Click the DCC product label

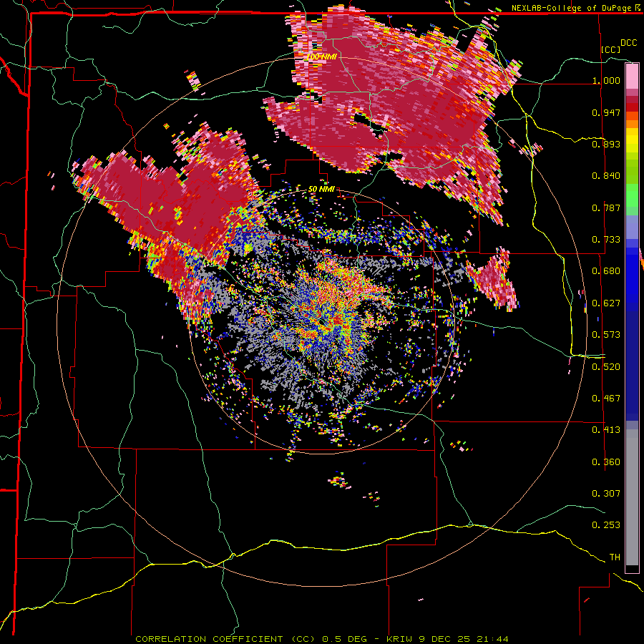[628, 43]
